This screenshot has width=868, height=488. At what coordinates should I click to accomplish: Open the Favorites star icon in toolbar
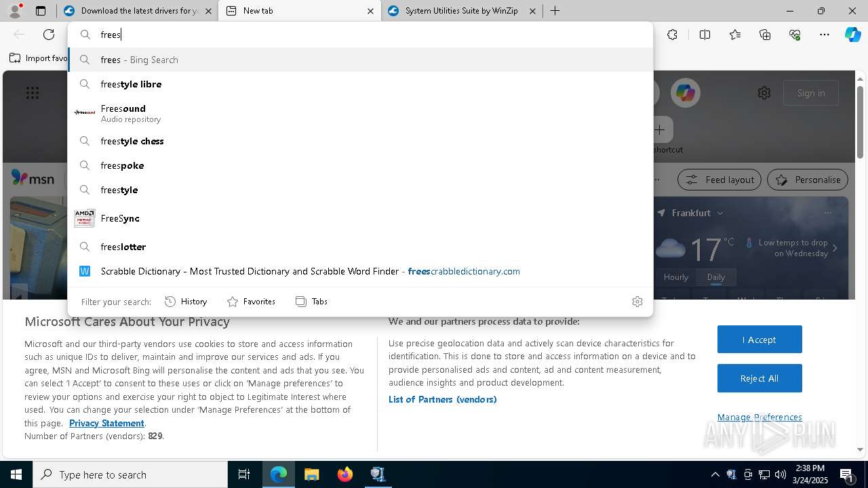pyautogui.click(x=735, y=35)
